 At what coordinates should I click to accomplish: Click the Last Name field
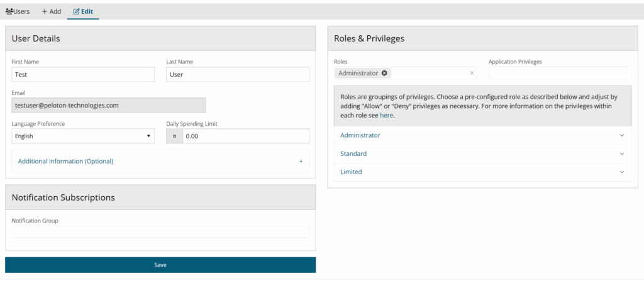pos(238,74)
